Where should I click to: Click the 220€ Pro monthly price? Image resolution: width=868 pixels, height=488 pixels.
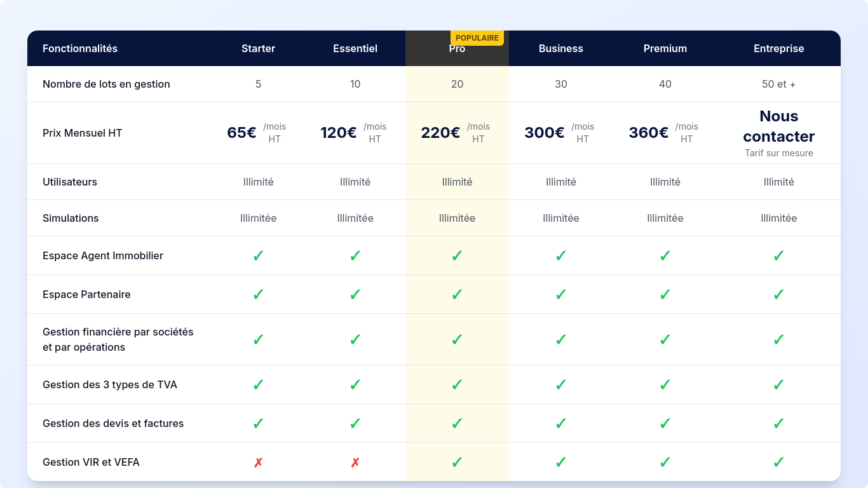pos(440,133)
